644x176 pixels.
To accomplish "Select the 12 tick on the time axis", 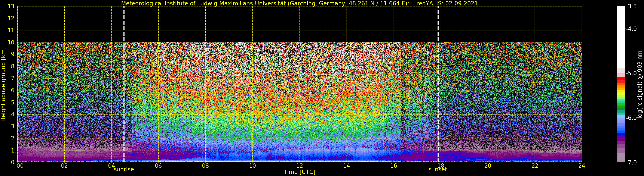I will pyautogui.click(x=300, y=166).
